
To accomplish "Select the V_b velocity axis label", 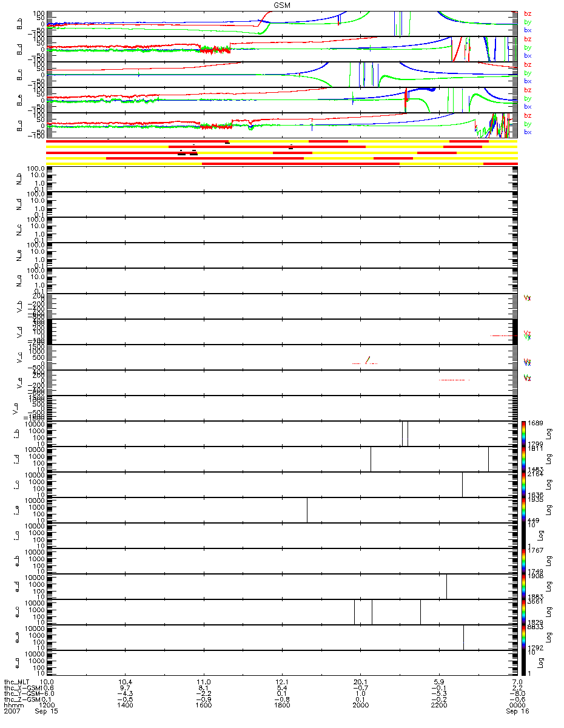I will click(19, 306).
